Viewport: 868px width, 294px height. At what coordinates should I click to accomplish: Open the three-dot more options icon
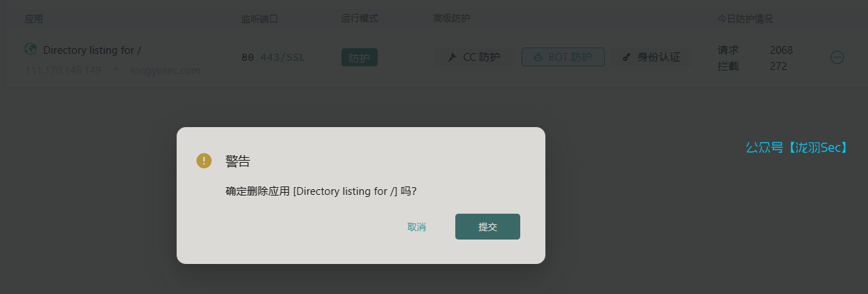coord(837,57)
